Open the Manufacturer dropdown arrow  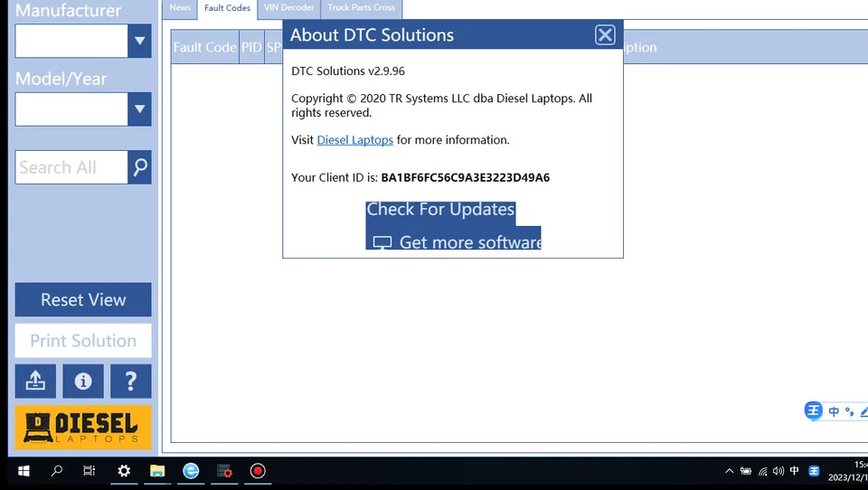[139, 41]
